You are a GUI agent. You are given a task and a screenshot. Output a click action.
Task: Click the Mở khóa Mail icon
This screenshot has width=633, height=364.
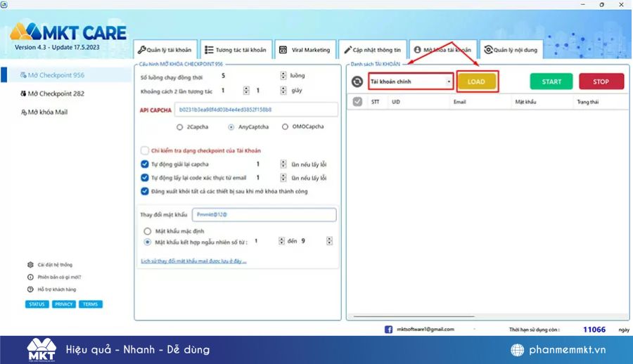[24, 112]
